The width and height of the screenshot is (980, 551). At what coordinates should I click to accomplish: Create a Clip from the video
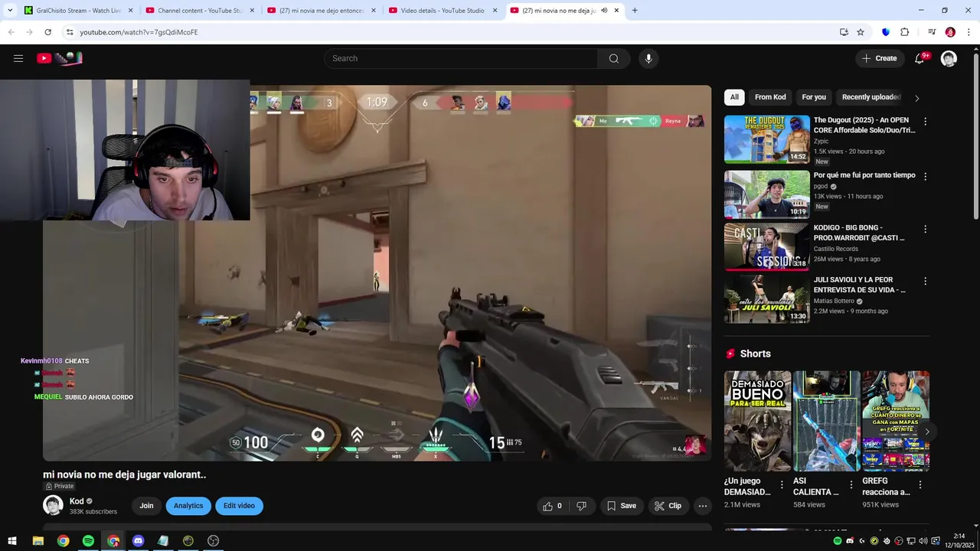668,506
